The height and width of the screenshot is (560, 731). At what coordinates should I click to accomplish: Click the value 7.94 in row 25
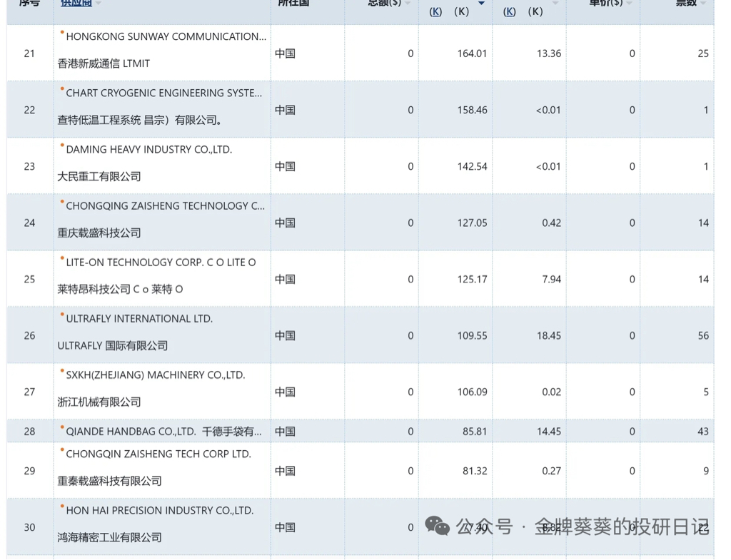point(552,279)
